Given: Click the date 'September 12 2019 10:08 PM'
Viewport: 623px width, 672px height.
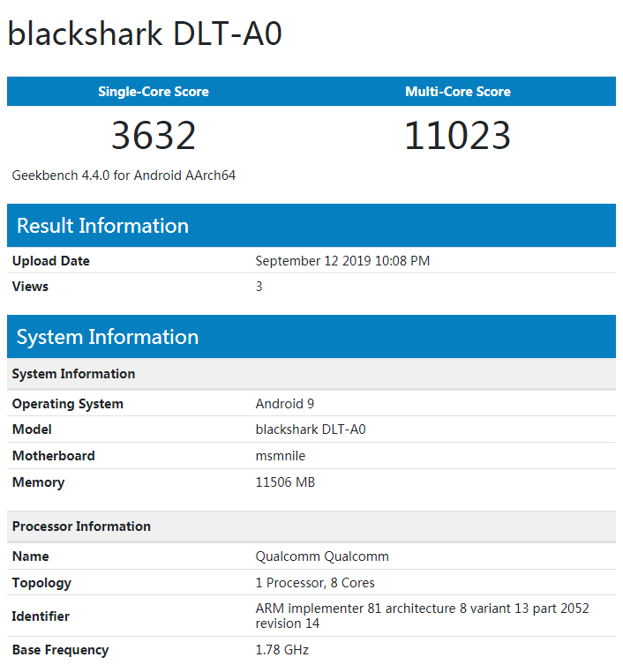Looking at the screenshot, I should click(342, 260).
